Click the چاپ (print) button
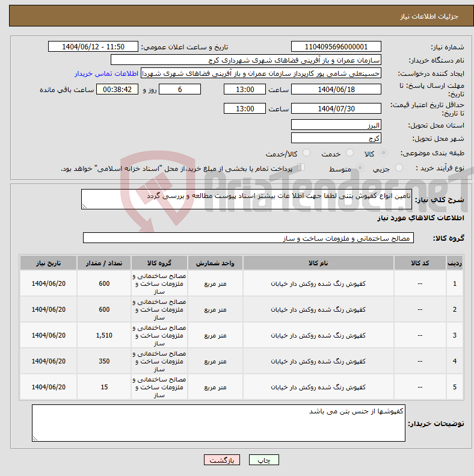Image resolution: width=474 pixels, height=476 pixels. point(263,460)
